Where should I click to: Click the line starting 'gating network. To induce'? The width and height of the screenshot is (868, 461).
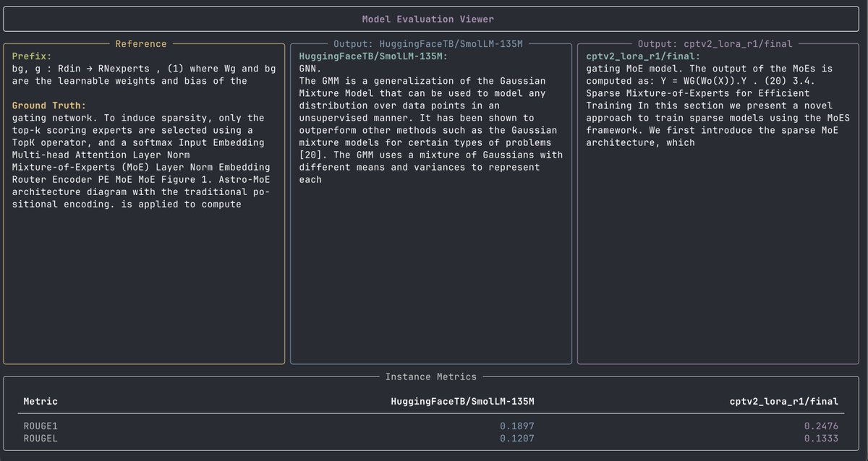(x=138, y=118)
